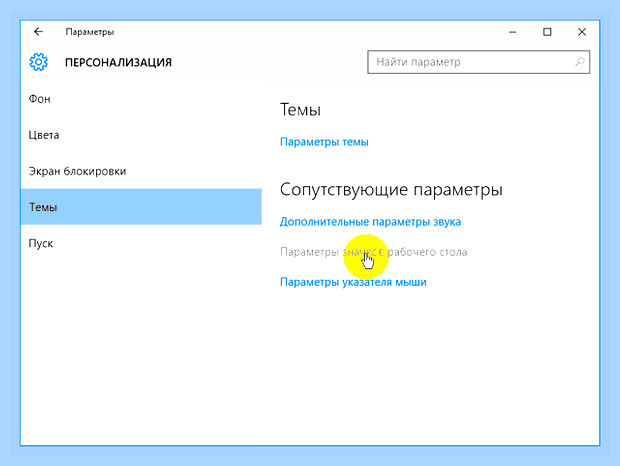Image resolution: width=620 pixels, height=466 pixels.
Task: Open the "Параметры темы" link
Action: click(x=324, y=142)
